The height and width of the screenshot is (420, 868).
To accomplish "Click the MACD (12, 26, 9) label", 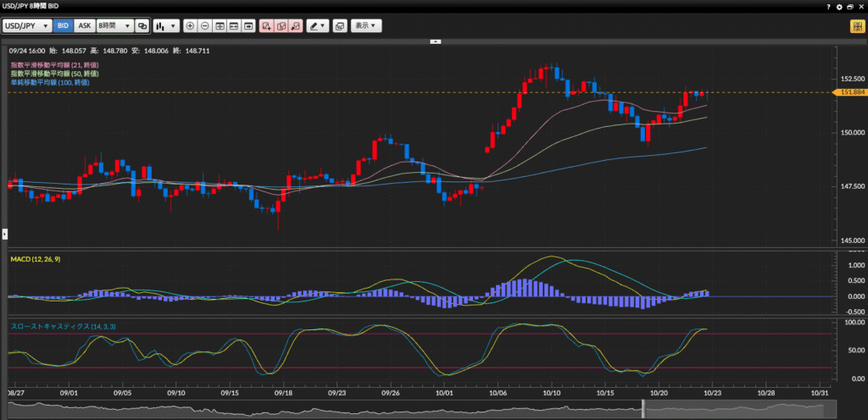I will point(35,259).
